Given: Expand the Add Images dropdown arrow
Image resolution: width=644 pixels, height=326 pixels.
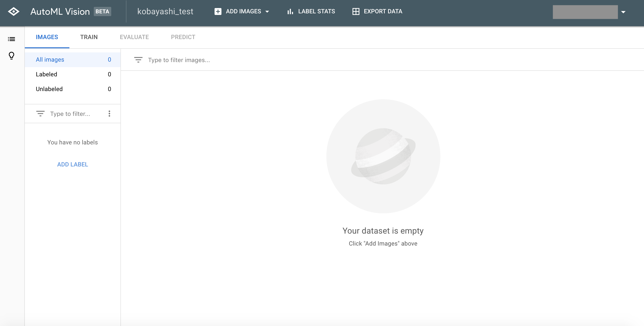Looking at the screenshot, I should coord(267,11).
